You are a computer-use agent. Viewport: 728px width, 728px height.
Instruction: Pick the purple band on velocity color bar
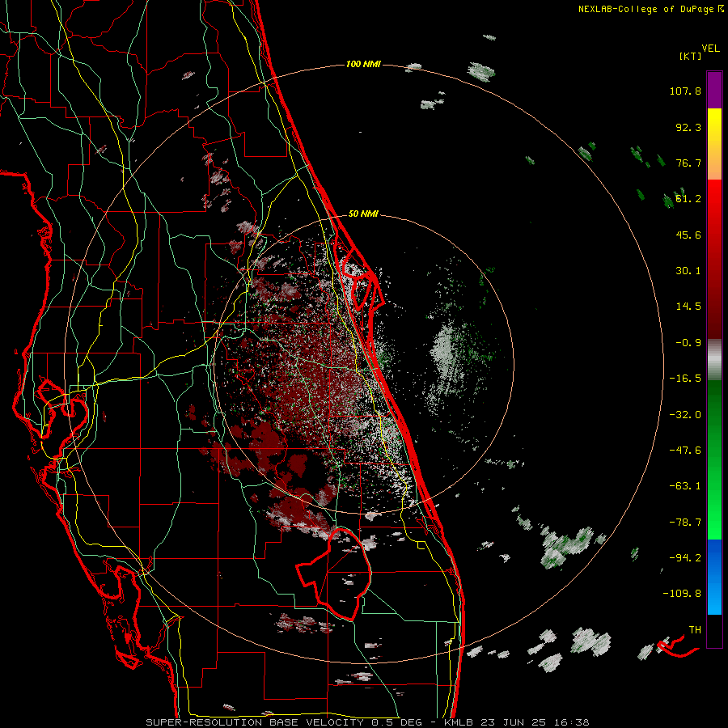(x=714, y=91)
